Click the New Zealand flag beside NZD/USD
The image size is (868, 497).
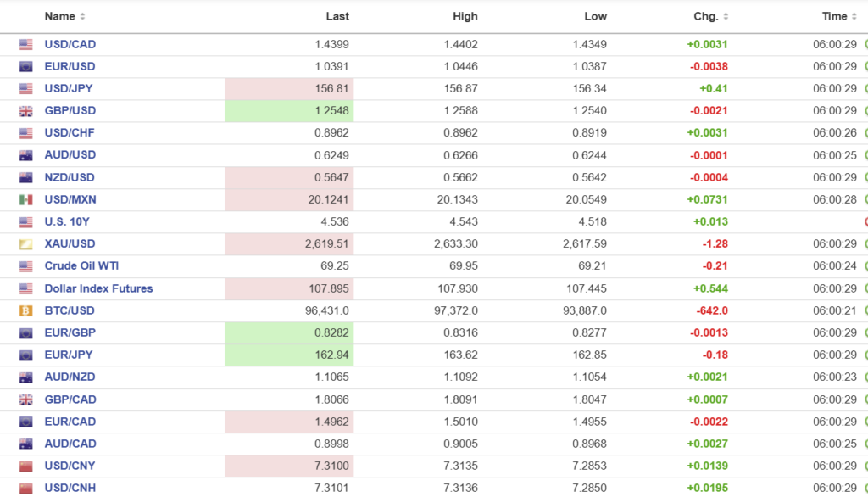pyautogui.click(x=25, y=177)
